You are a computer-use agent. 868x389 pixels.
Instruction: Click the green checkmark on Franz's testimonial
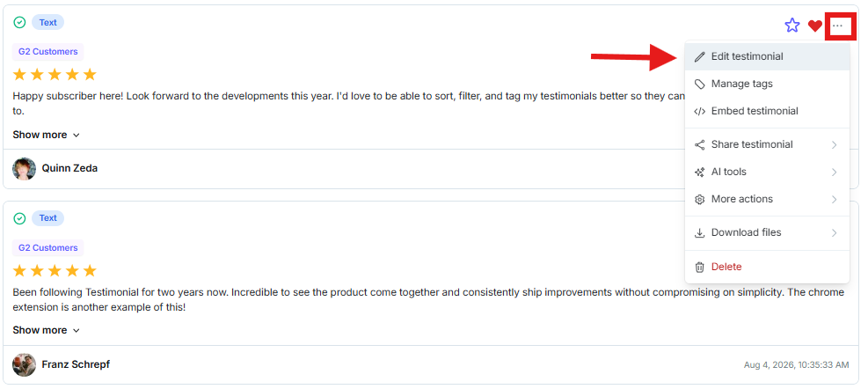pyautogui.click(x=19, y=218)
